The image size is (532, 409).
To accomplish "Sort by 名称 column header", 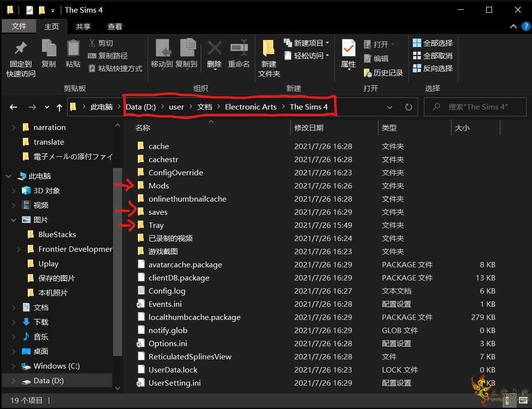I will point(142,128).
